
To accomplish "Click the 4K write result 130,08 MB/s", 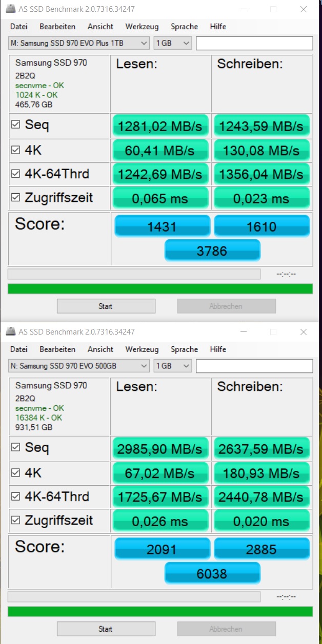I will (x=261, y=151).
